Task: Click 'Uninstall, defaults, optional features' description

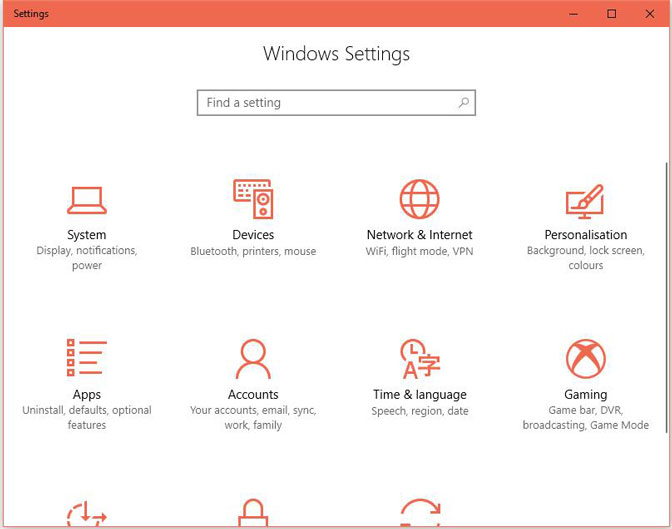Action: click(87, 417)
